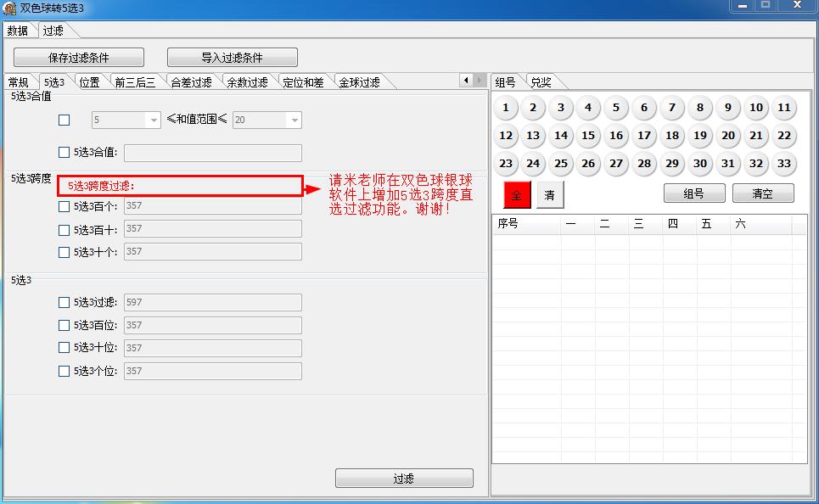
Task: Open the maximum sum dropdown showing 20
Action: (266, 120)
